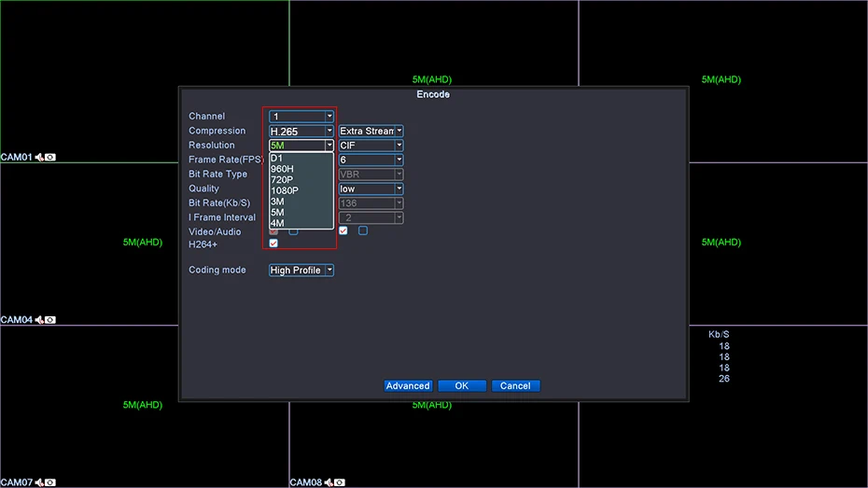The image size is (868, 488).
Task: Open the extra stream frame rate dropdown showing 6
Action: 371,160
